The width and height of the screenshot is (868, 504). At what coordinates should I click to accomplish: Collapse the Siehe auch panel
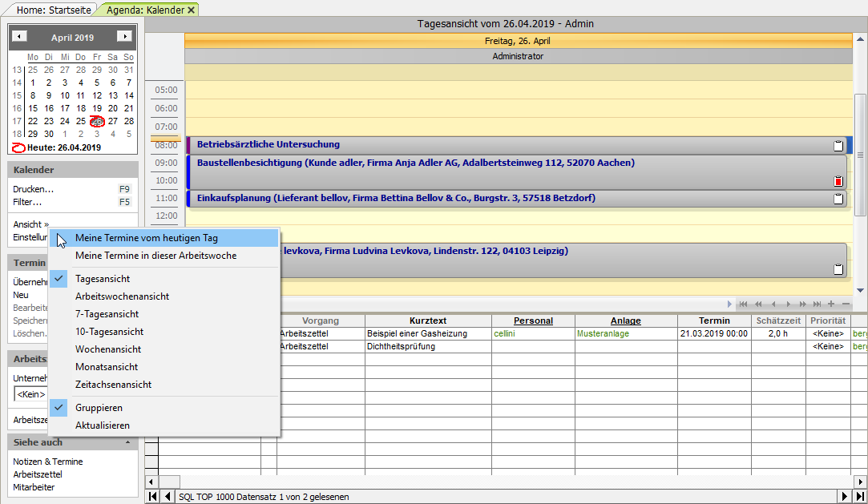(128, 442)
